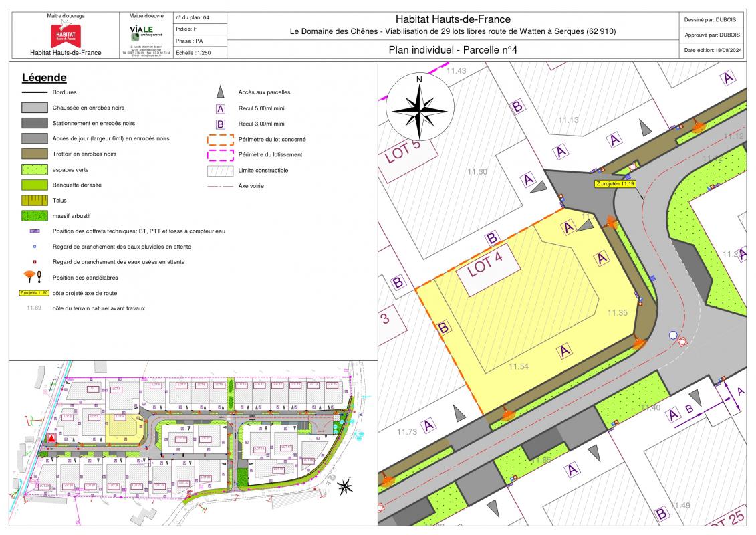The image size is (756, 535).
Task: Click the red triangle marker in overview map
Action: pyautogui.click(x=51, y=439)
